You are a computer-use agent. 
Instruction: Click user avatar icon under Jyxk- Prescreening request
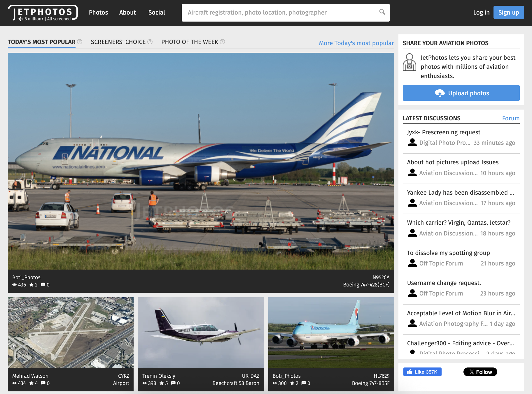[x=412, y=143]
